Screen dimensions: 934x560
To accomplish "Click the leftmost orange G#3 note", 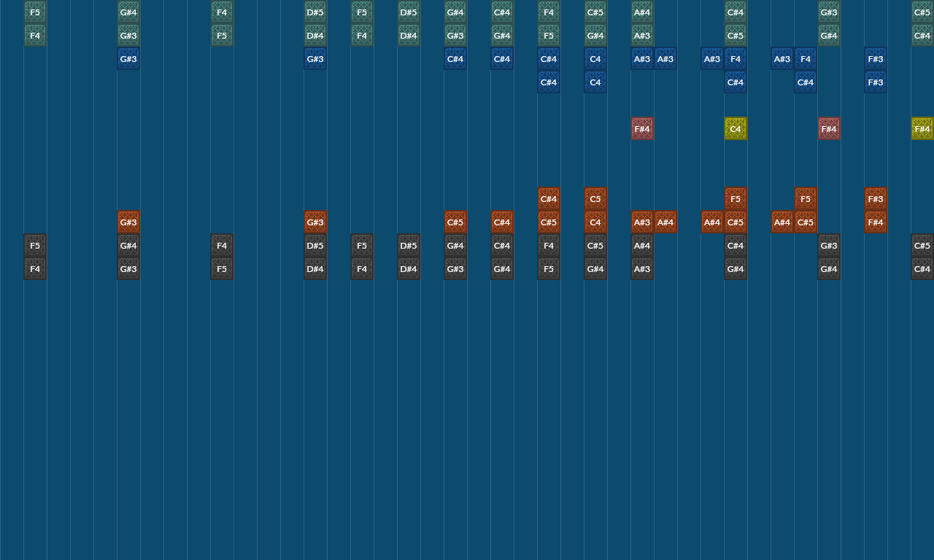I will (128, 222).
